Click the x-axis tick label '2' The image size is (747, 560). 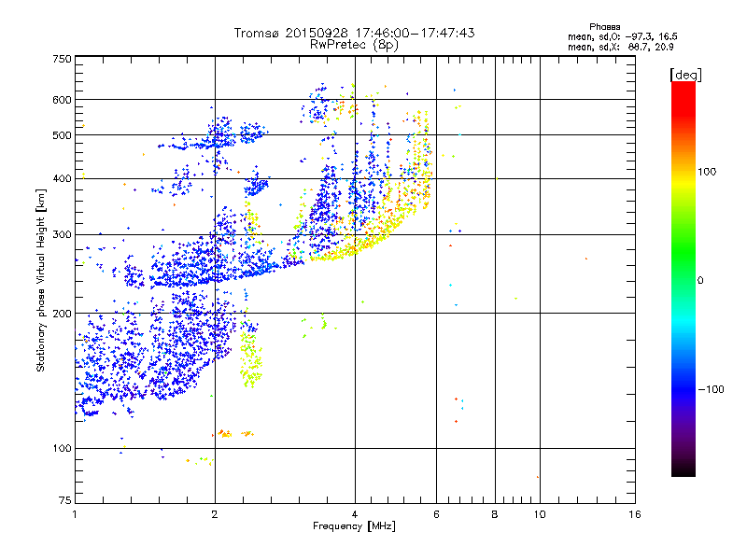click(x=215, y=514)
